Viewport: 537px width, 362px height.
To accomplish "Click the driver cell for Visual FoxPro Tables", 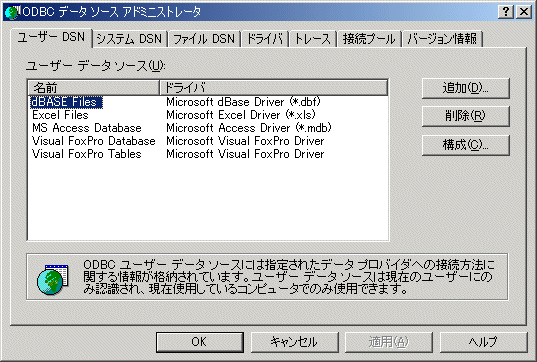I will click(x=245, y=154).
